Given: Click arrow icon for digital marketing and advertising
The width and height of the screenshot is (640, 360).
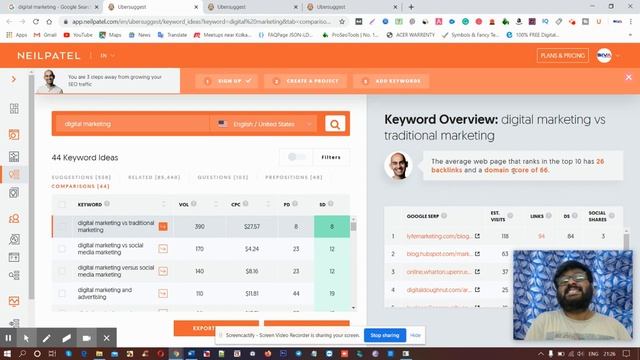Looking at the screenshot, I should point(163,293).
